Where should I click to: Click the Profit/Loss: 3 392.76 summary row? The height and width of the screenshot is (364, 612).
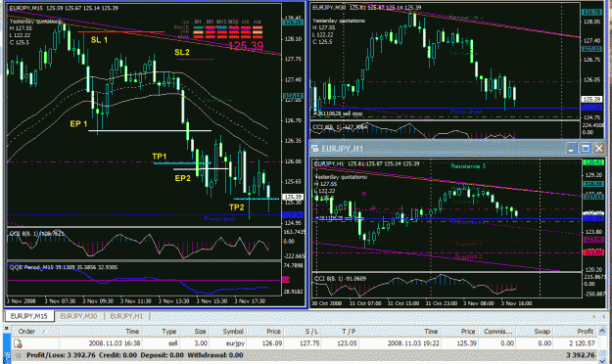click(305, 355)
